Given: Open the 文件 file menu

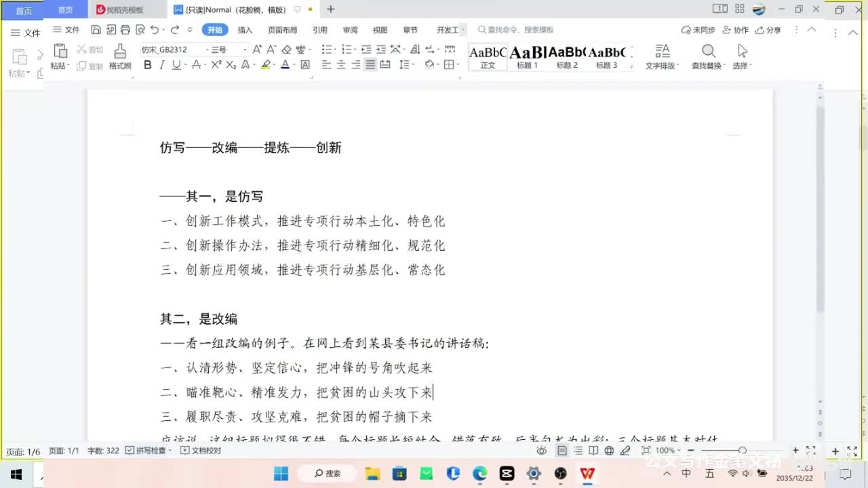Looking at the screenshot, I should [66, 30].
